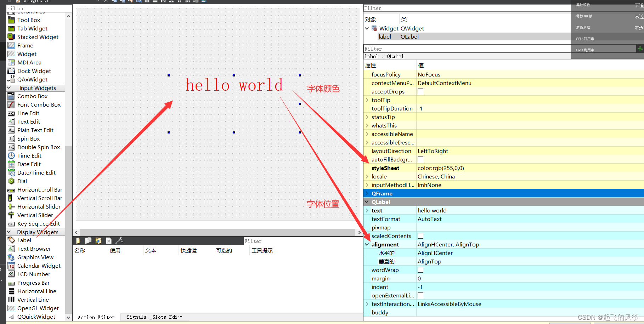Select the Combo Box input widget
The image size is (644, 324).
32,96
